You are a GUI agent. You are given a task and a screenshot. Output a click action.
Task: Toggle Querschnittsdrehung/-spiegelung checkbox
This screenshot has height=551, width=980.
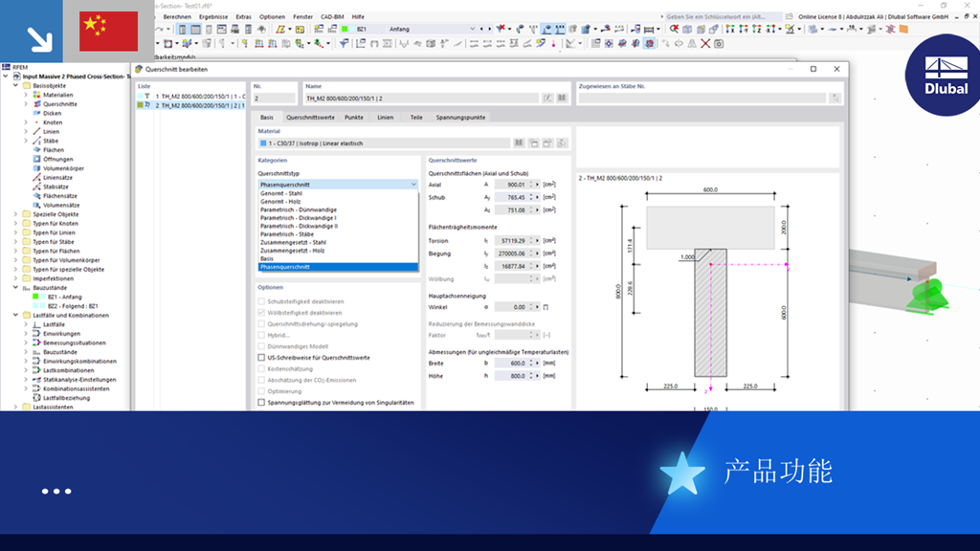click(x=261, y=323)
